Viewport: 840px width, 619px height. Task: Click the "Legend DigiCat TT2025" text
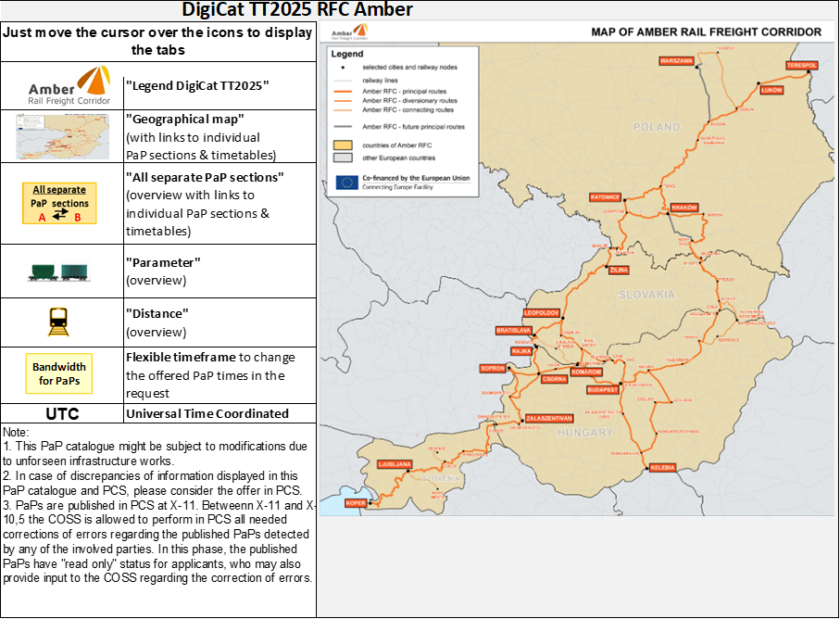197,86
